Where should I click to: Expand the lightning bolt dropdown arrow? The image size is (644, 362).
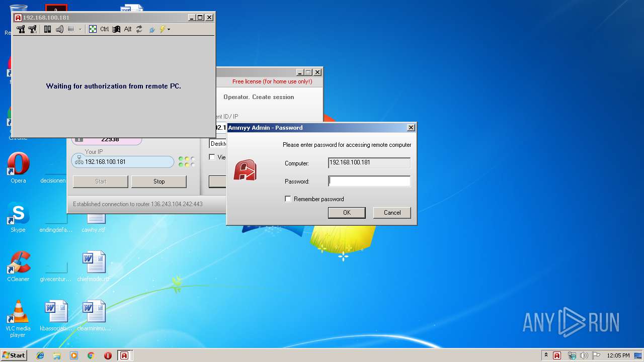click(169, 30)
